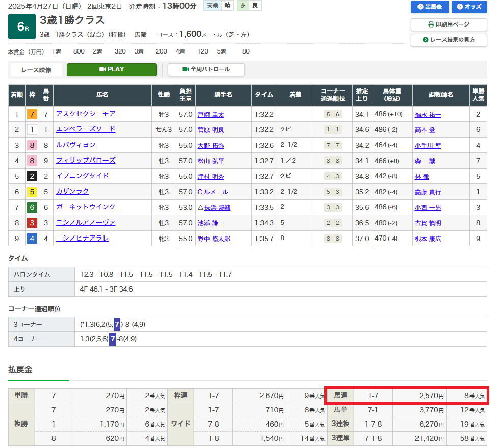The height and width of the screenshot is (448, 496).
Task: Open jockey C.ルメール link
Action: 213,192
